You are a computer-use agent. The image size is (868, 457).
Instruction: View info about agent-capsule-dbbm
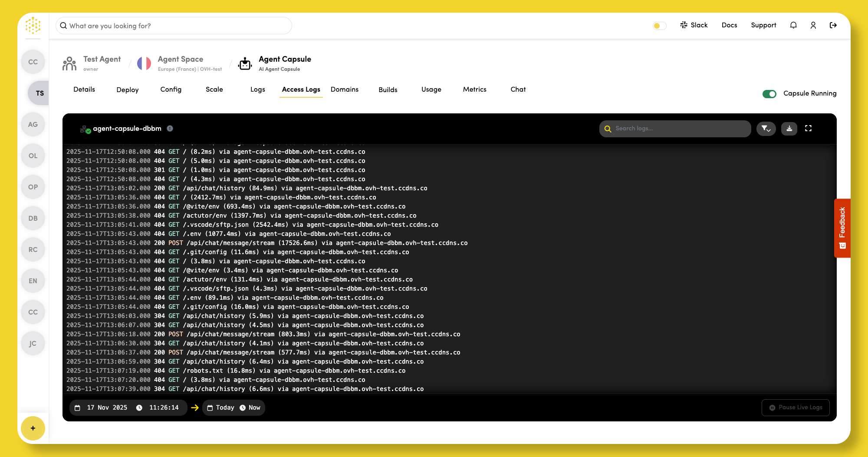click(170, 129)
